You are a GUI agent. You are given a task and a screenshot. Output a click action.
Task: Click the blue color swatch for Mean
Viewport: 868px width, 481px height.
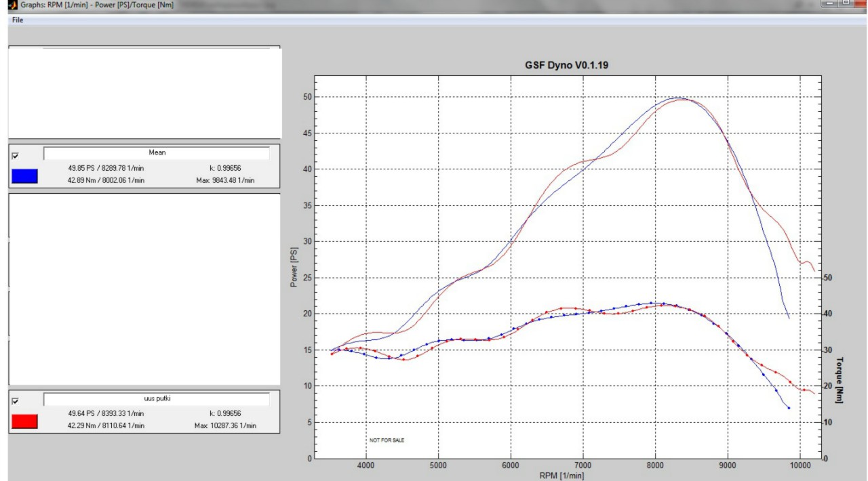coord(24,177)
